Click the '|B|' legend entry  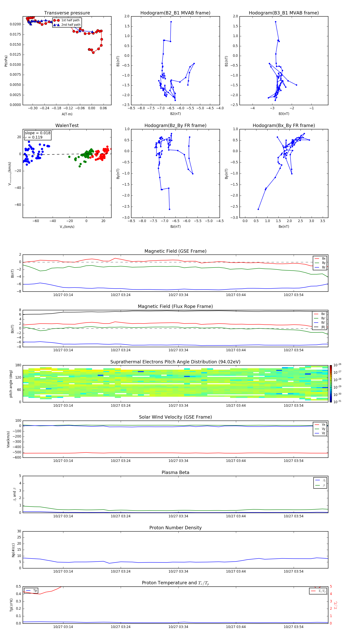tap(320, 327)
